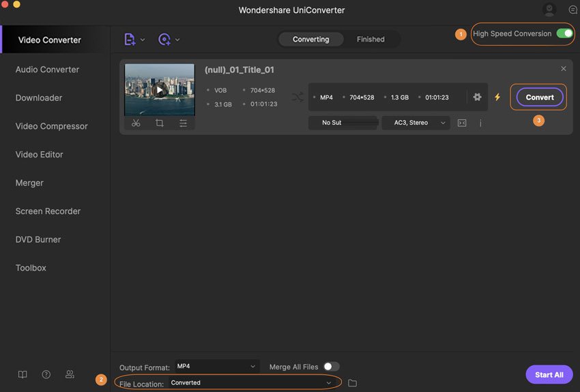Image resolution: width=580 pixels, height=392 pixels.
Task: Click the scissors trim icon
Action: (x=136, y=123)
